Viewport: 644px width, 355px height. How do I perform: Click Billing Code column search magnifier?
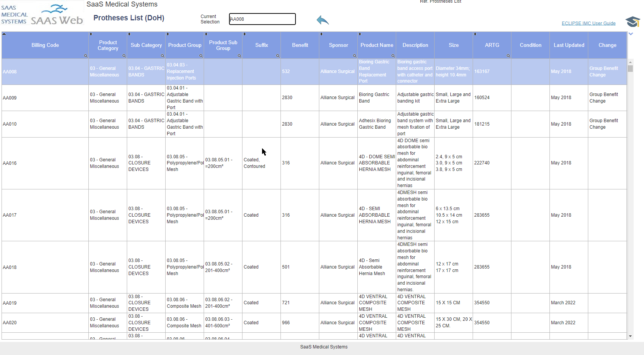pyautogui.click(x=86, y=56)
